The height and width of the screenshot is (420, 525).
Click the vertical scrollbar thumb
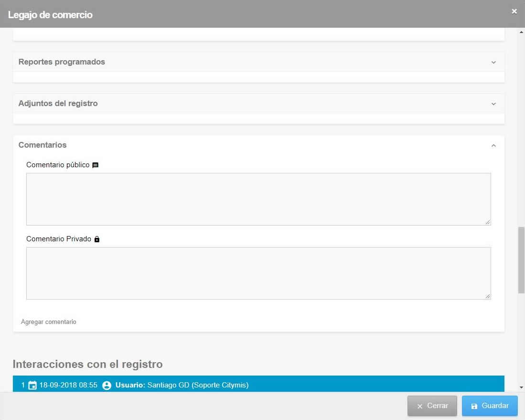[521, 260]
